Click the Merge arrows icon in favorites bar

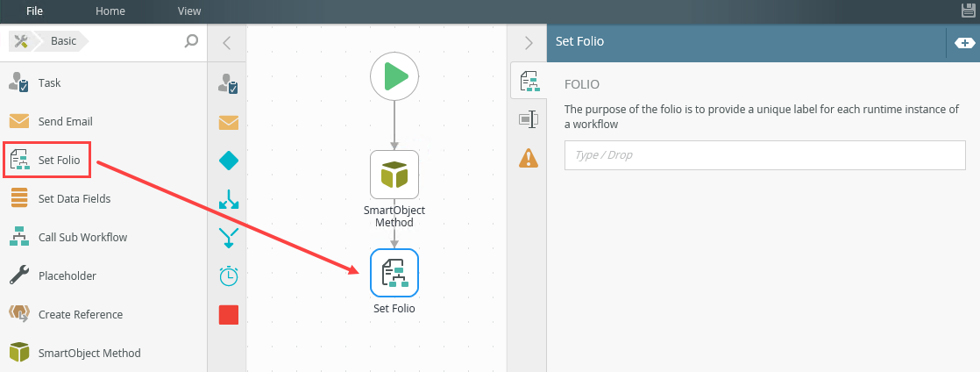click(228, 238)
